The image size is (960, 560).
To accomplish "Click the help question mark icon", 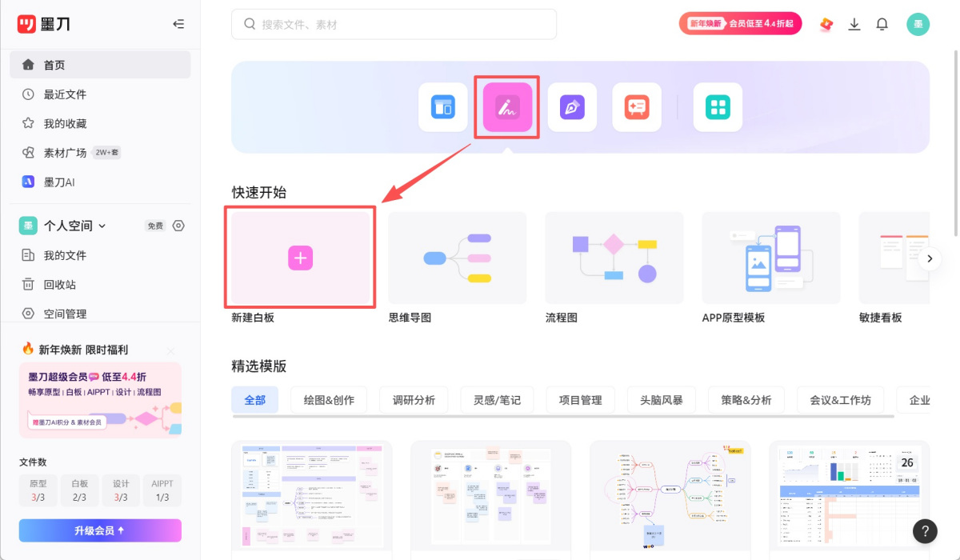I will click(x=925, y=531).
